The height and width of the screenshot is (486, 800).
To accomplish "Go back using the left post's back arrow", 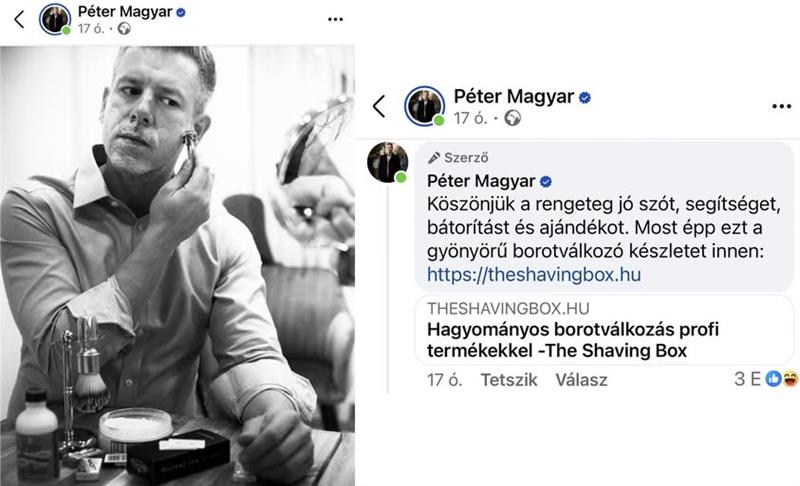I will (19, 20).
